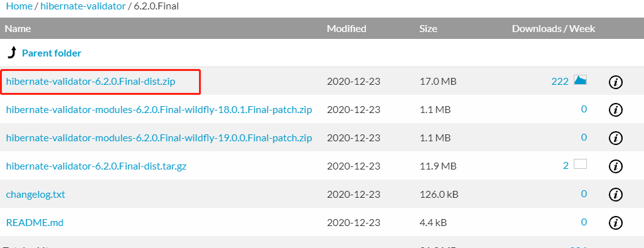Open info icon for dist.tar.gz file

[615, 166]
